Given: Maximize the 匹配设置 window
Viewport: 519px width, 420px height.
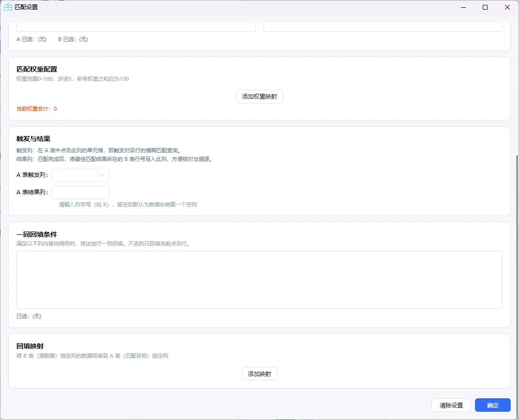Looking at the screenshot, I should point(485,7).
